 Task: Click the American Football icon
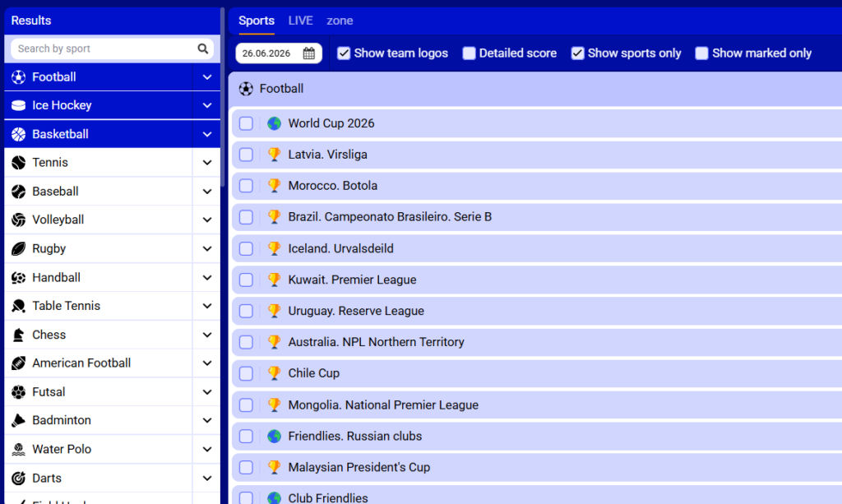tap(18, 363)
